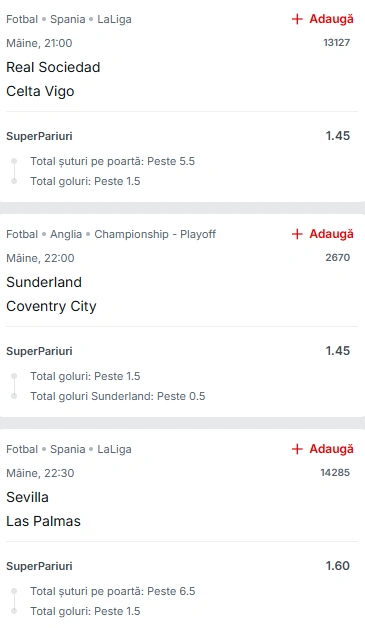Click the plus icon for Sevilla match
365x628 pixels.
point(297,449)
